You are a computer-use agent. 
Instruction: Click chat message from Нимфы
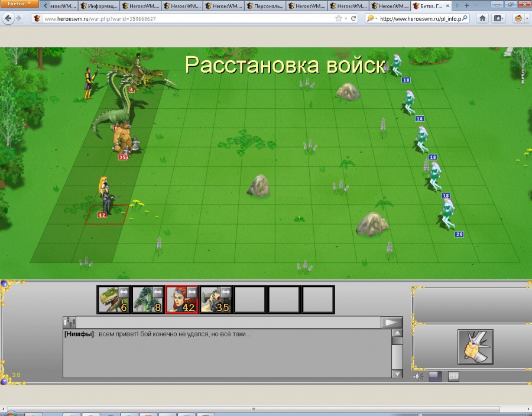click(x=157, y=334)
